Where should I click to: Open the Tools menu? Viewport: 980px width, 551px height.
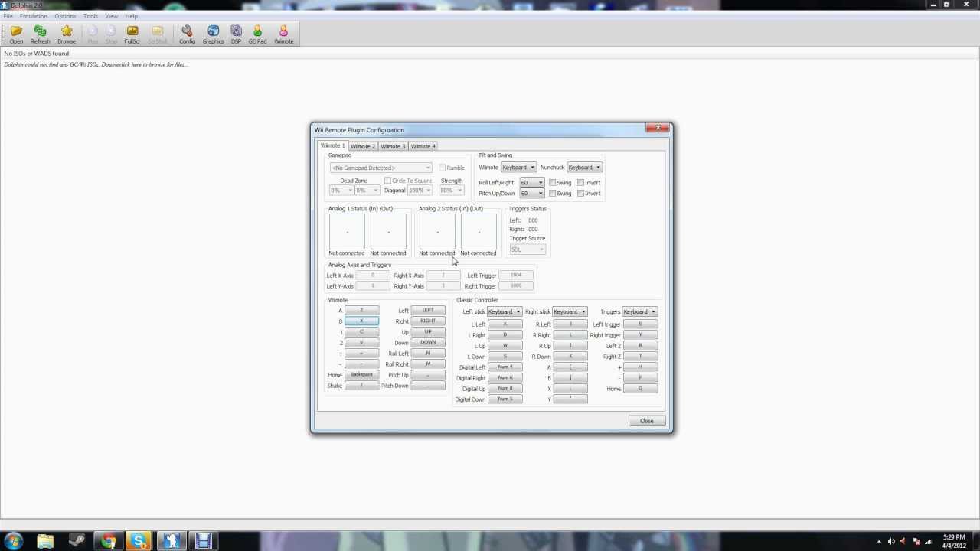(90, 16)
